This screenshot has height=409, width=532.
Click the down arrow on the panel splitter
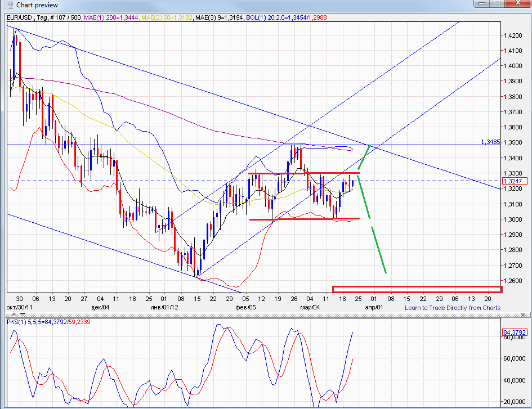coord(21,315)
